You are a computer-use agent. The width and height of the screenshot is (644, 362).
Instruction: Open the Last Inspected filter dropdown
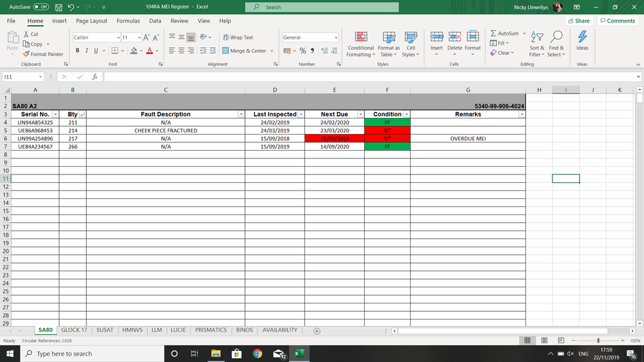click(300, 115)
